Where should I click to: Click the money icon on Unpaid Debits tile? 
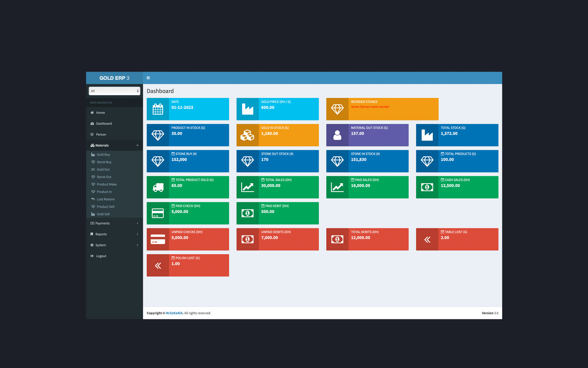[x=247, y=239]
